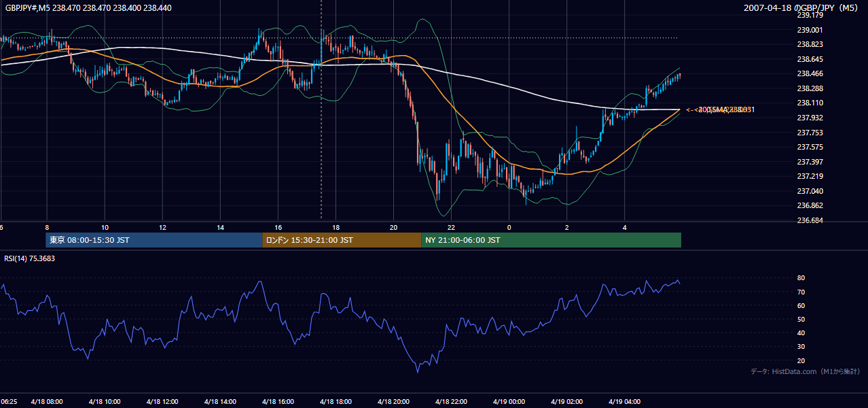Click the hour label 2 under the price chart
The width and height of the screenshot is (868, 408).
[x=567, y=227]
